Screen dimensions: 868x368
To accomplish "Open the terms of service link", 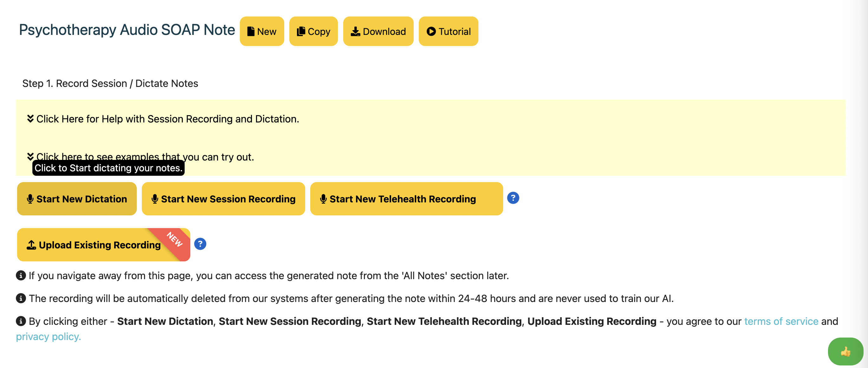I will 781,321.
